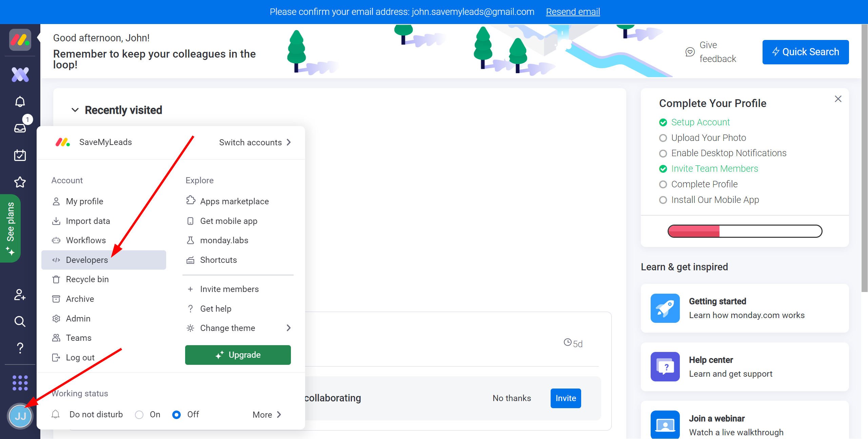Click the Invite members option
This screenshot has height=439, width=868.
229,289
